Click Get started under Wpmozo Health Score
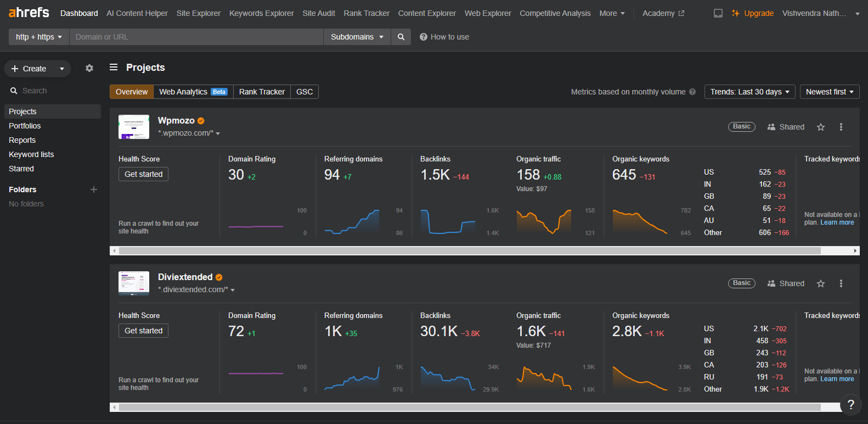Image resolution: width=868 pixels, height=424 pixels. coord(143,174)
